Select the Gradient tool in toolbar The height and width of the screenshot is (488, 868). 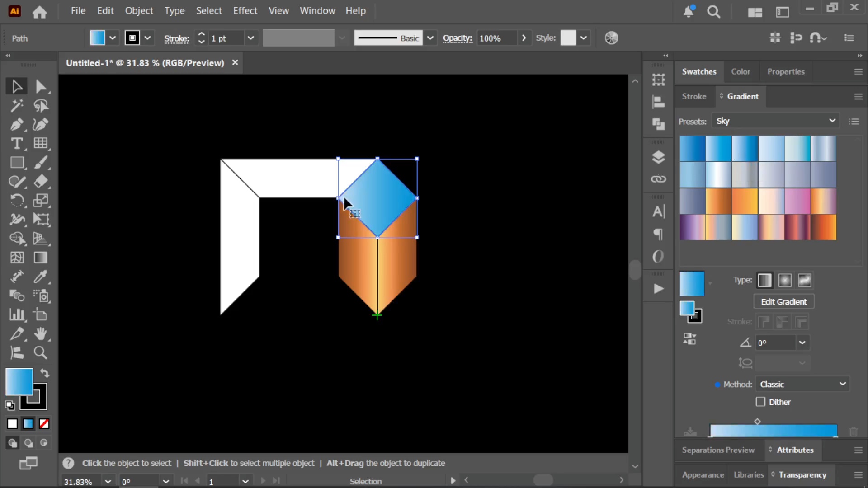click(41, 258)
